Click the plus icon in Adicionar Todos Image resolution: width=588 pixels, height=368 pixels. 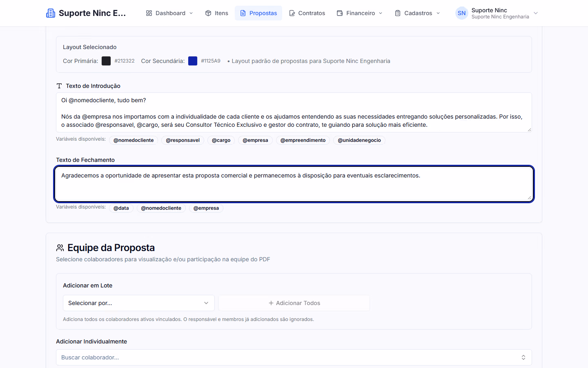271,303
